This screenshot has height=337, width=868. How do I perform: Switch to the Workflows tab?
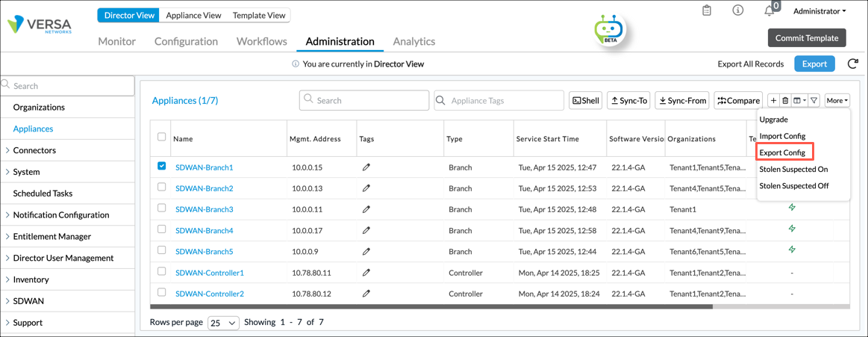click(262, 41)
